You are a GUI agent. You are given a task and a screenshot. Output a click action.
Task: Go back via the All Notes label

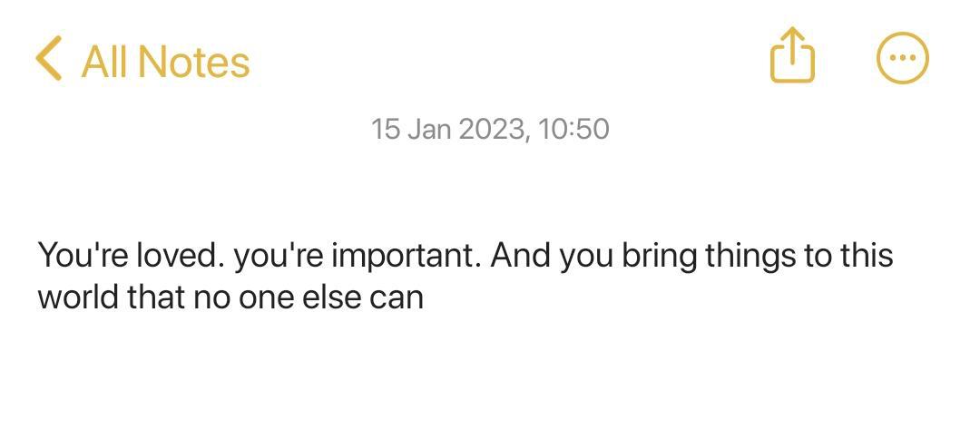(165, 62)
